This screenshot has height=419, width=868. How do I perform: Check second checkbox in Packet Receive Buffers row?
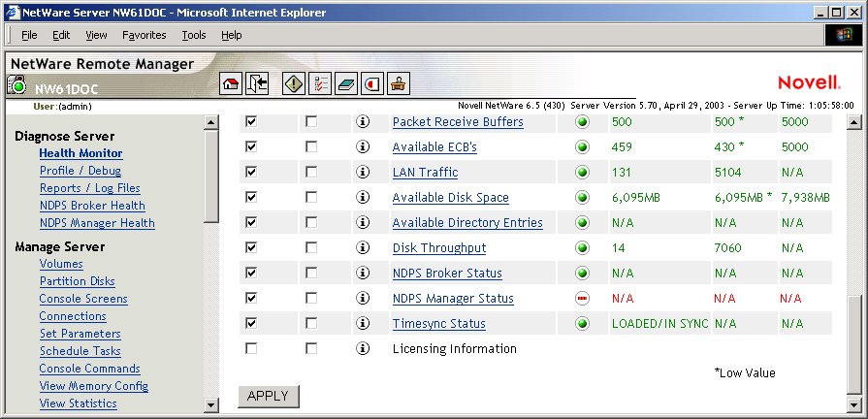[311, 122]
